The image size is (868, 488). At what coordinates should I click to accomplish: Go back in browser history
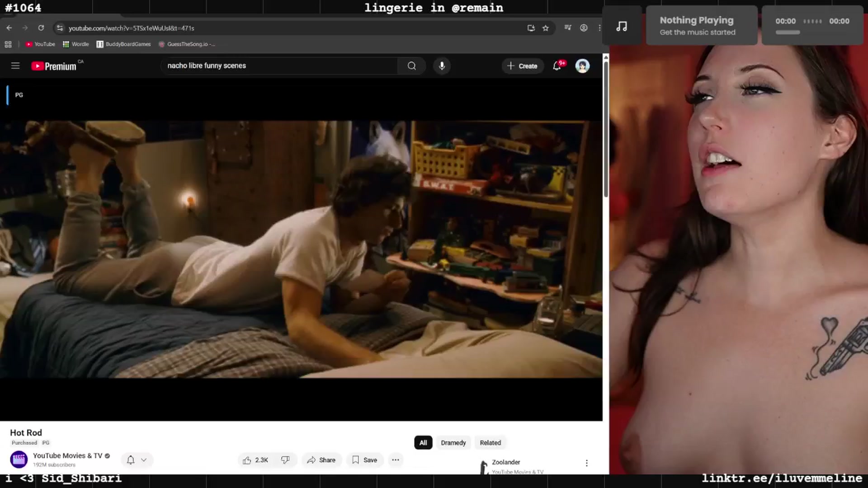point(9,28)
